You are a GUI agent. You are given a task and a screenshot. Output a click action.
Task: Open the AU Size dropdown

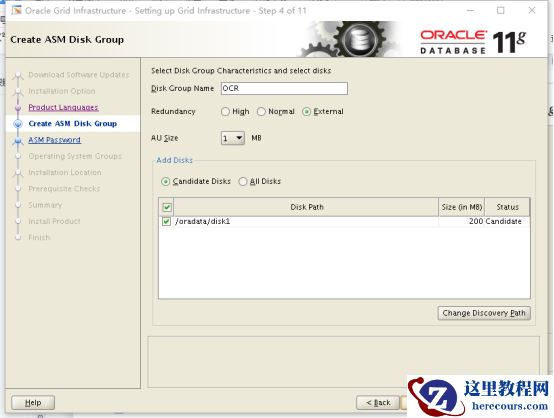(x=232, y=138)
